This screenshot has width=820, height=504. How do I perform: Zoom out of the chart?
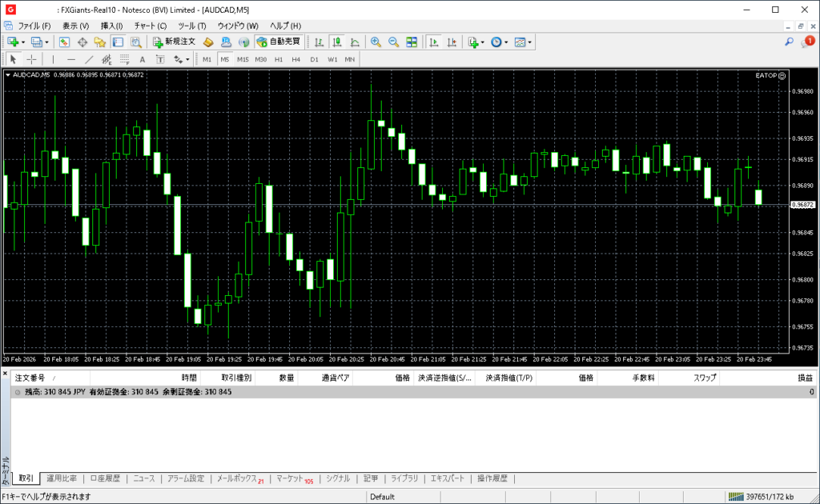coord(393,42)
